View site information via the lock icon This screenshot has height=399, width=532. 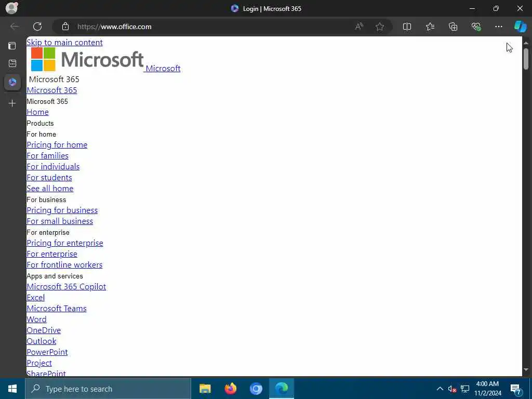click(x=65, y=26)
